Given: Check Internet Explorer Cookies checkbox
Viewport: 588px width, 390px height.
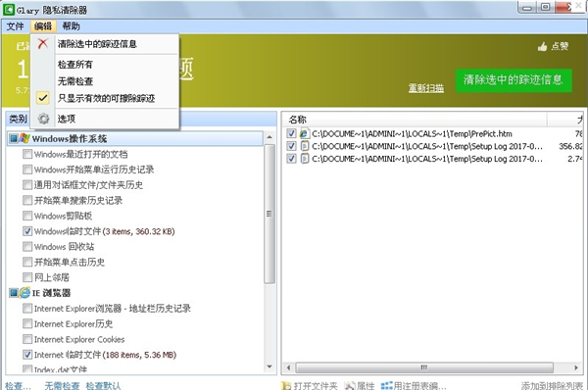Looking at the screenshot, I should click(x=27, y=339).
